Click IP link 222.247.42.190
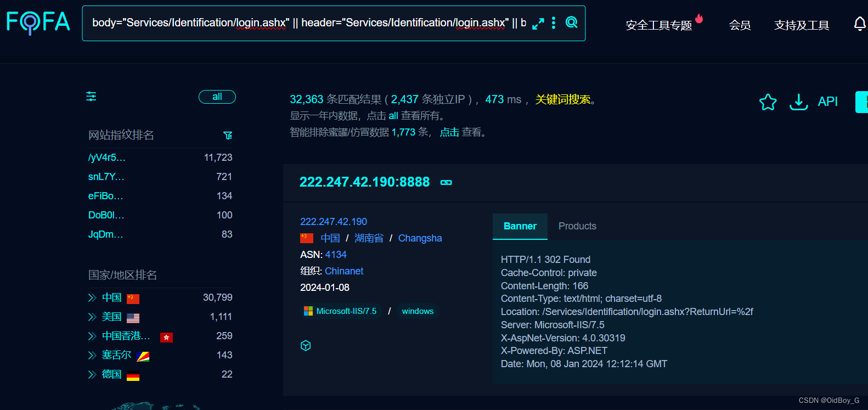 coord(334,222)
